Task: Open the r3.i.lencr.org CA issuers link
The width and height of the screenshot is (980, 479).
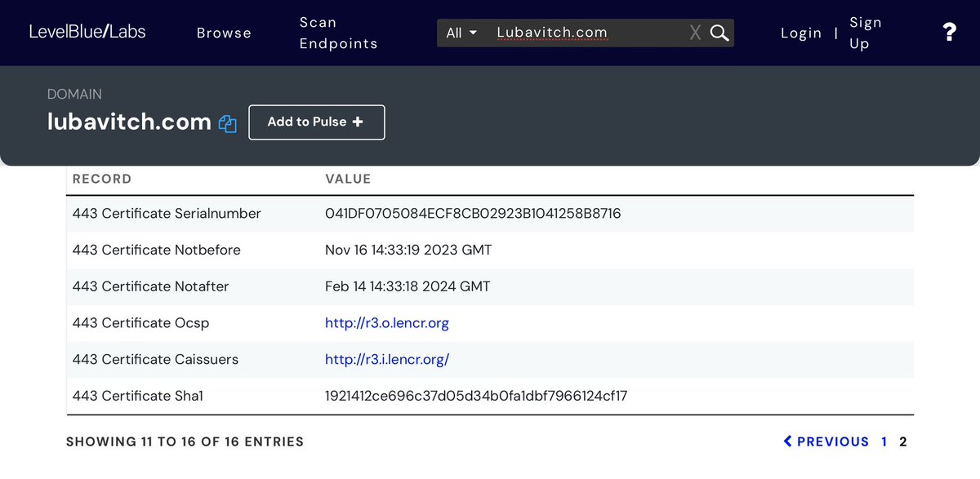Action: click(387, 359)
